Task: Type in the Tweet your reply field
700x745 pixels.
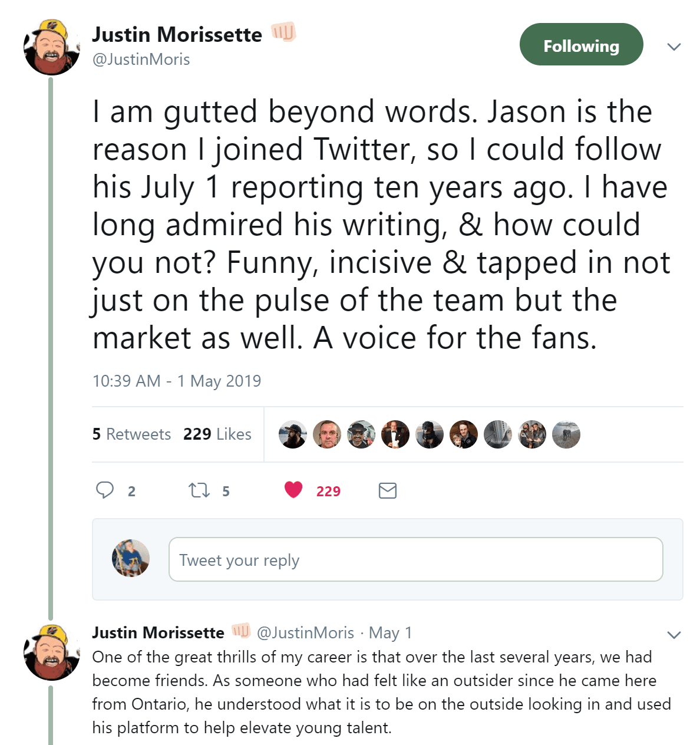Action: (415, 559)
